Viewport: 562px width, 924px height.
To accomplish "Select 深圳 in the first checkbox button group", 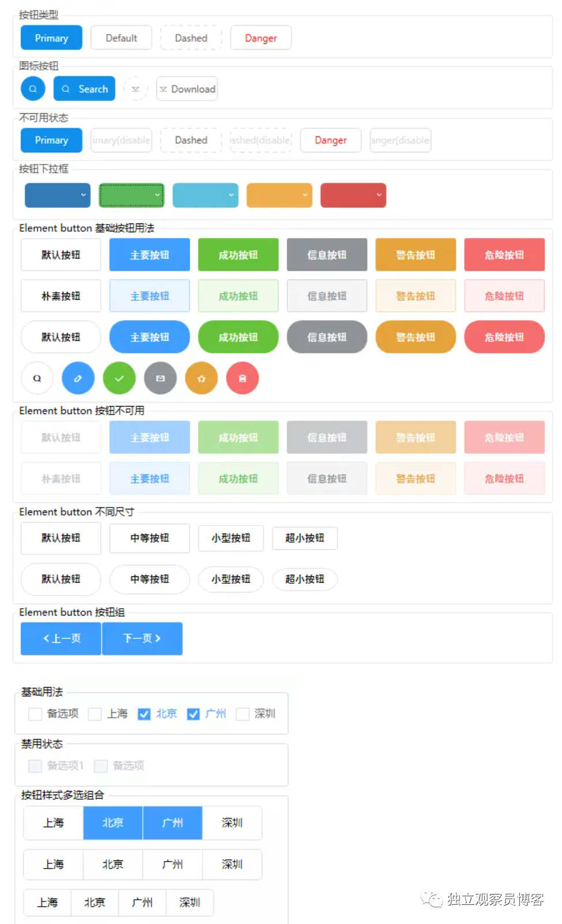I will (232, 823).
